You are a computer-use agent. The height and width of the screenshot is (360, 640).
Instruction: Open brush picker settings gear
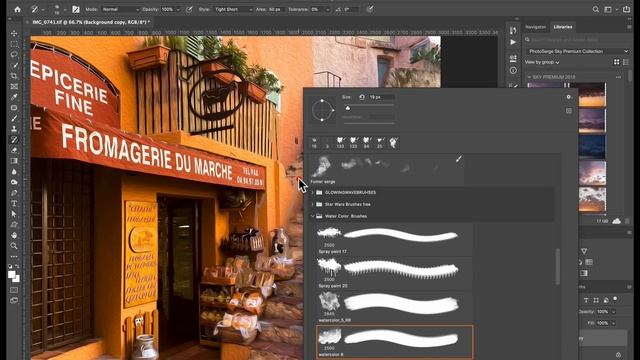tap(569, 97)
